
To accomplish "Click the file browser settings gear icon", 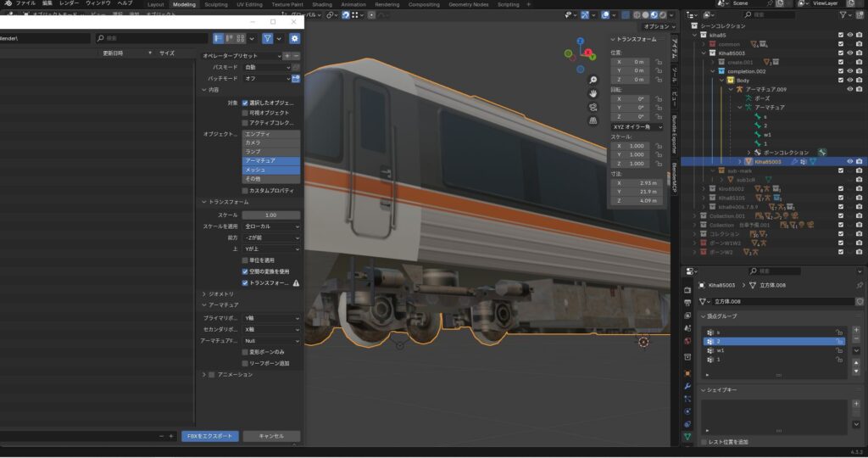I will pos(294,38).
